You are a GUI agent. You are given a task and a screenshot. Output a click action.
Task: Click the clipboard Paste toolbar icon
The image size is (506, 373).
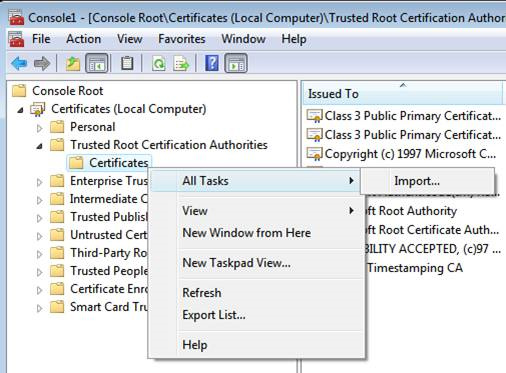point(127,63)
